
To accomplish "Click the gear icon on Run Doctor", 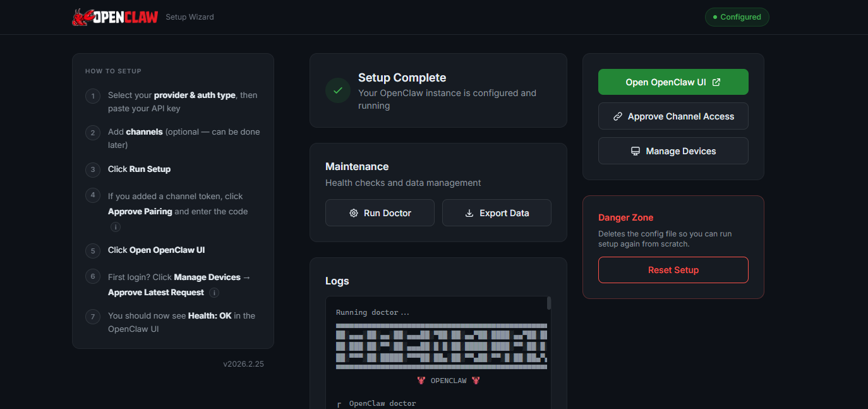I will click(x=354, y=213).
